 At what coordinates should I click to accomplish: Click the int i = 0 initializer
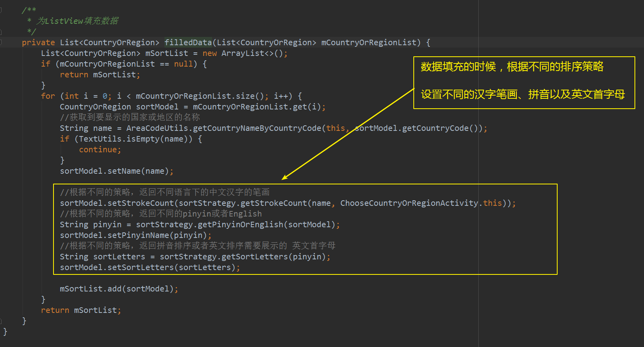pos(86,96)
